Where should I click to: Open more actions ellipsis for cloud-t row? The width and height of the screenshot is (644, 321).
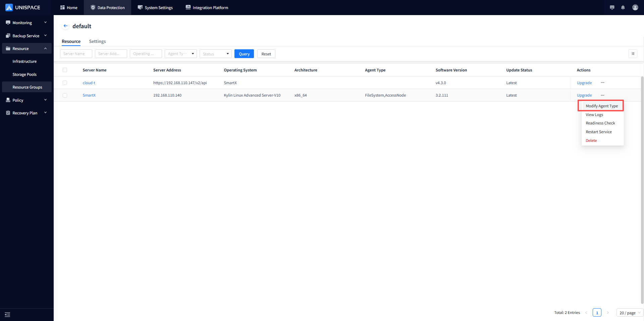pyautogui.click(x=602, y=83)
